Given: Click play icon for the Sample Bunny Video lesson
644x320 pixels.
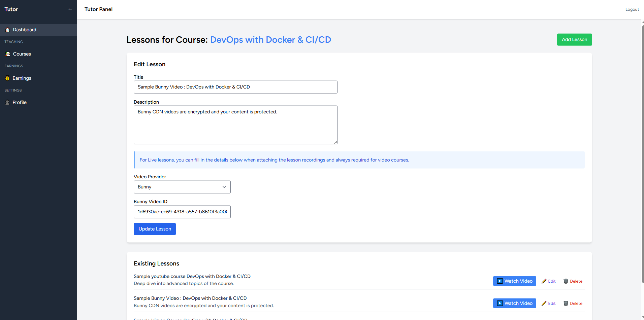Looking at the screenshot, I should 500,304.
